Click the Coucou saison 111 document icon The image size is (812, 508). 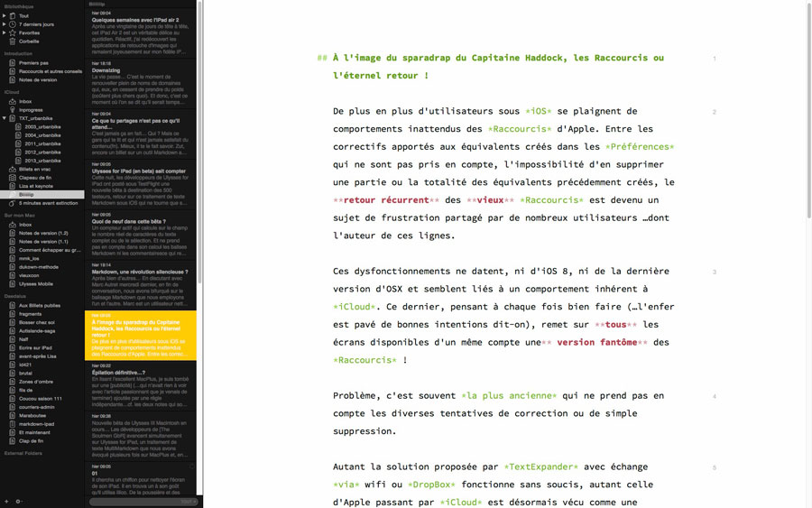pyautogui.click(x=13, y=399)
